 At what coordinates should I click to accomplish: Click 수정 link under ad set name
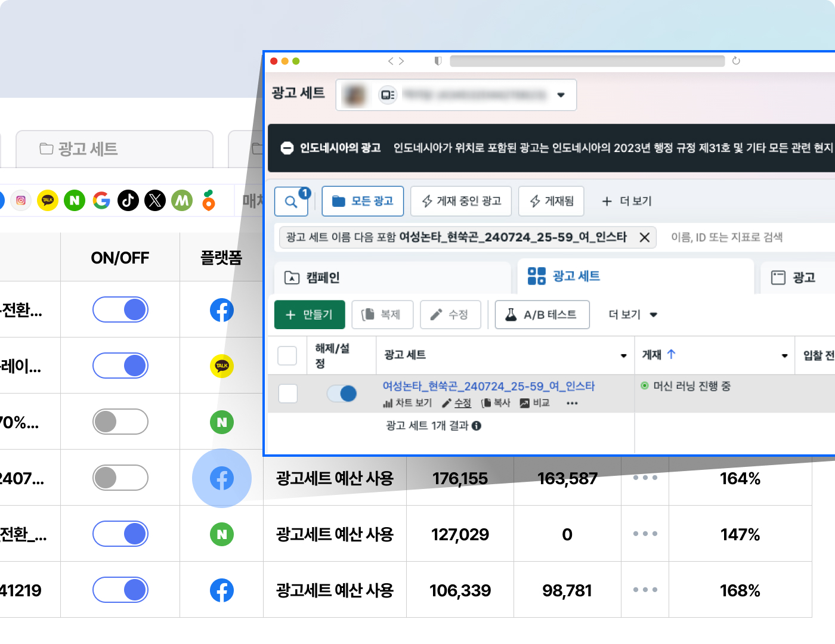457,403
